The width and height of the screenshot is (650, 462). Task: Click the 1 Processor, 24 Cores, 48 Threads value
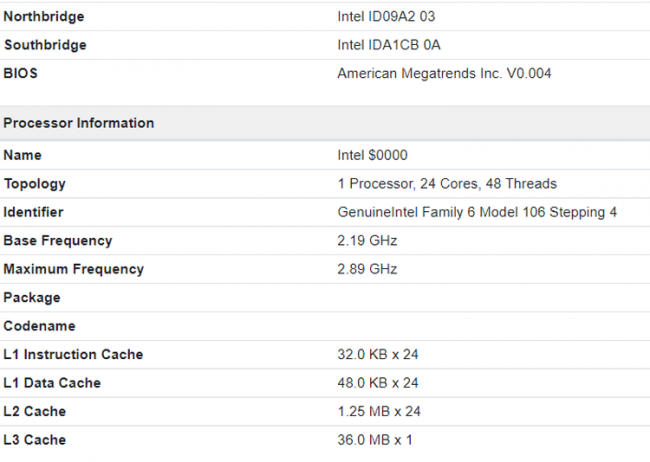coord(447,184)
